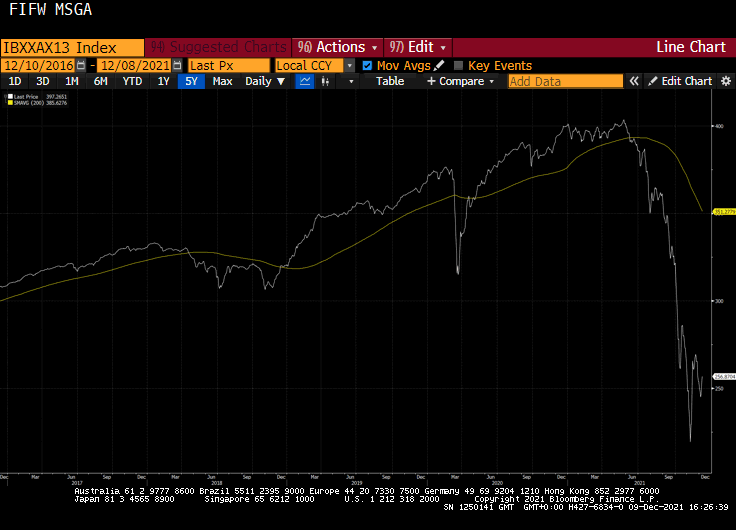Screen dimensions: 736x530
Task: Select the 1M range tab
Action: click(x=71, y=81)
